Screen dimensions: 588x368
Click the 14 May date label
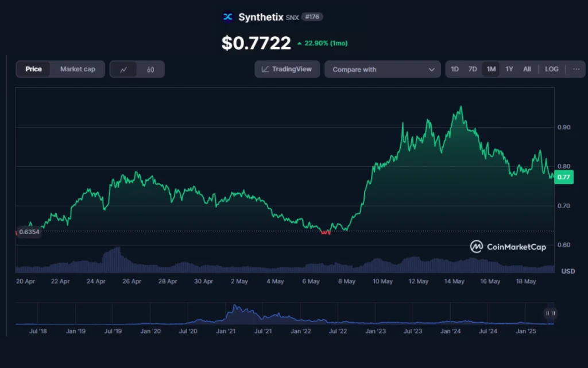(x=454, y=281)
